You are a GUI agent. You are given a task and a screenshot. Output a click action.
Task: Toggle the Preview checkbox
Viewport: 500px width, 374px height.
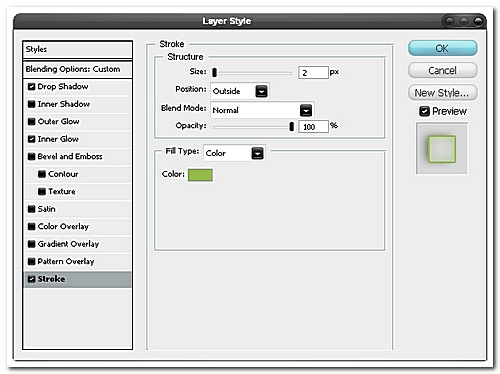(x=424, y=111)
